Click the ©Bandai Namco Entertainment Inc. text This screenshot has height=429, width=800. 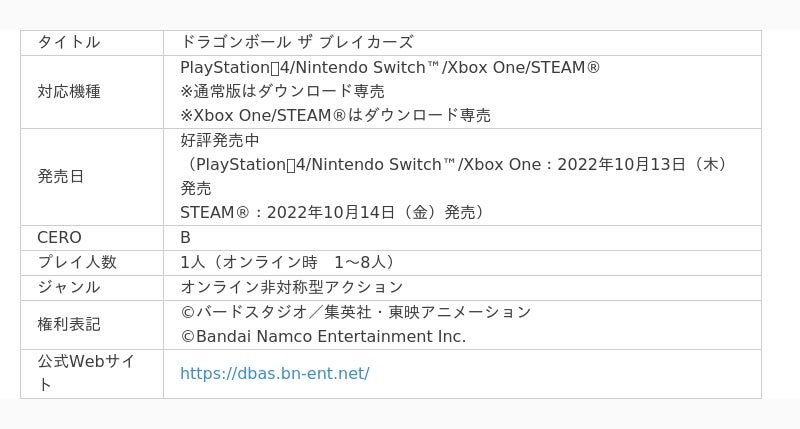[x=323, y=337]
